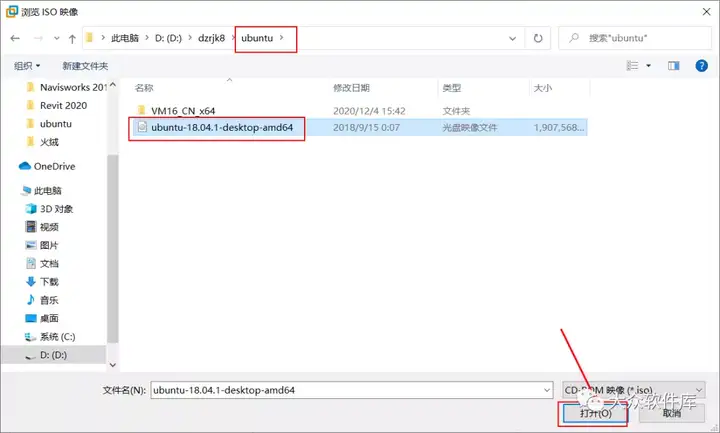The image size is (720, 433).
Task: Click the 打开(O) button
Action: click(x=596, y=413)
